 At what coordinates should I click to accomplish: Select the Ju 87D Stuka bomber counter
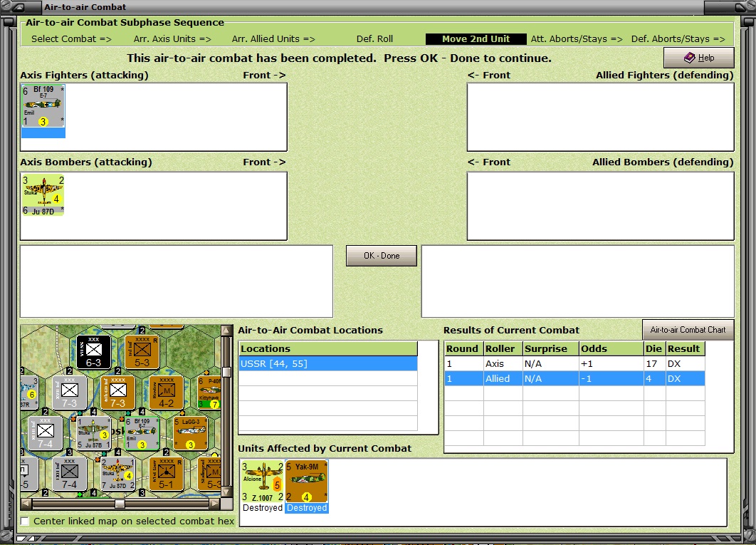(43, 195)
